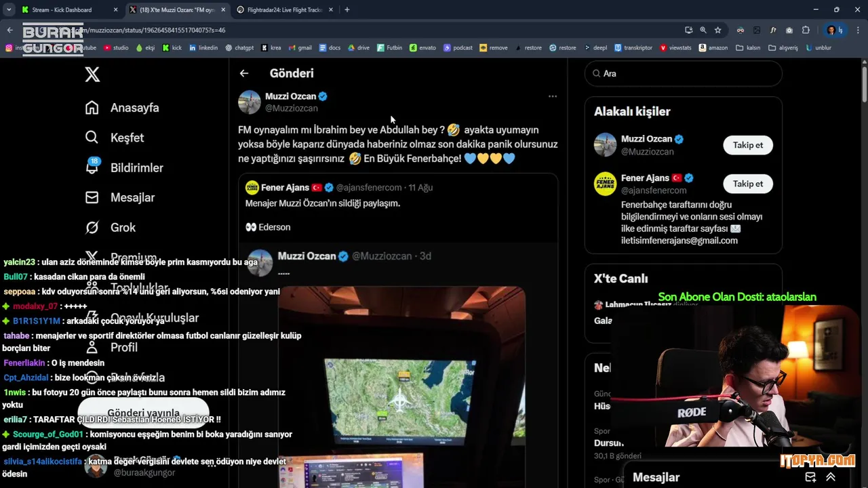Open the viewstats bookmark

point(675,47)
